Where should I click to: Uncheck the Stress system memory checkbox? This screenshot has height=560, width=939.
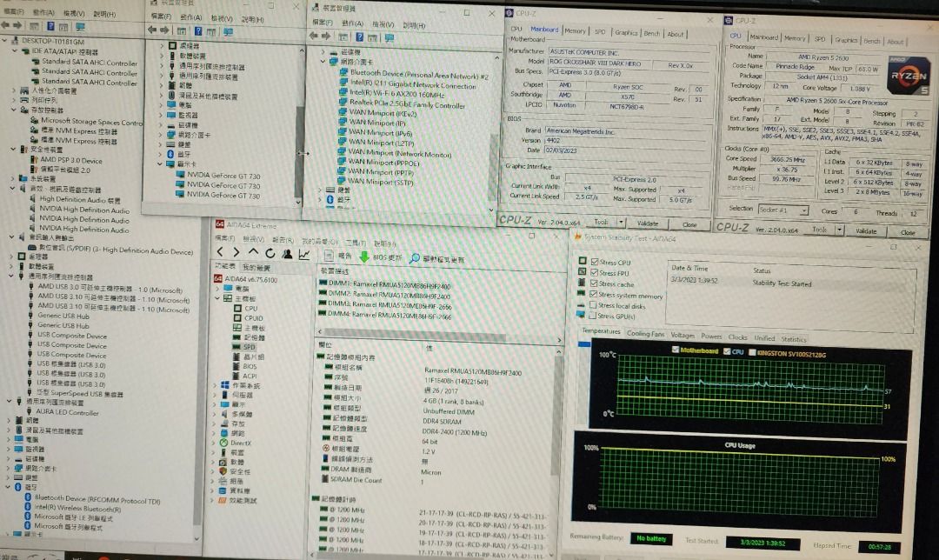594,294
